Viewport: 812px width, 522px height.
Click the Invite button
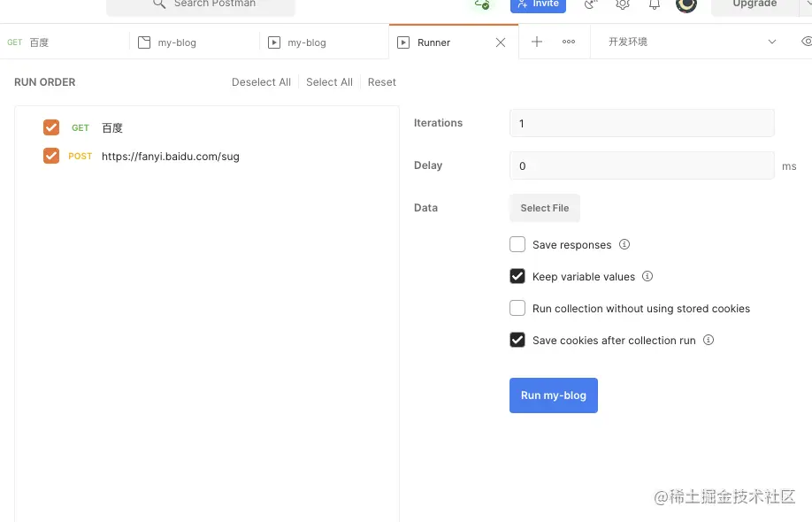point(538,4)
